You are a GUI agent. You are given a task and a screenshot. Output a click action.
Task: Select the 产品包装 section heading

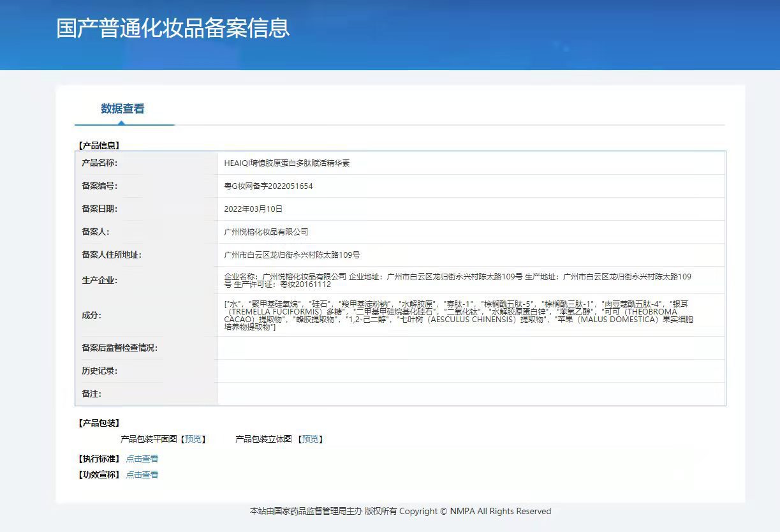click(x=99, y=423)
